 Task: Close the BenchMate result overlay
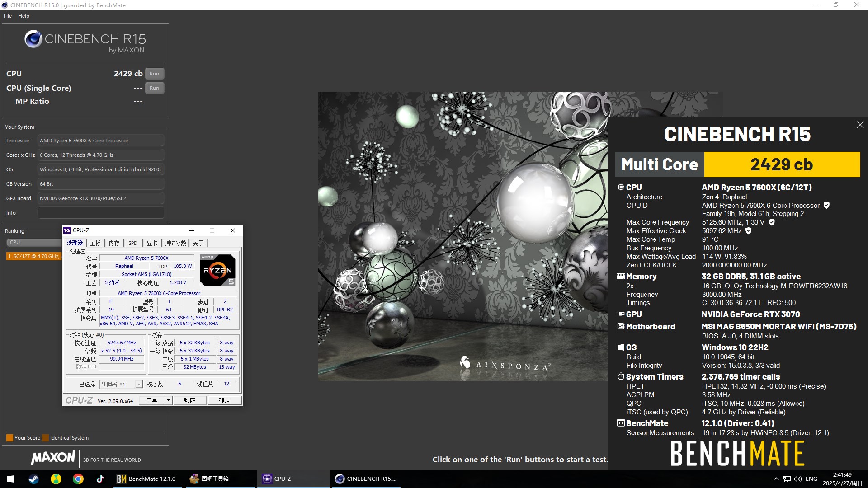(860, 125)
